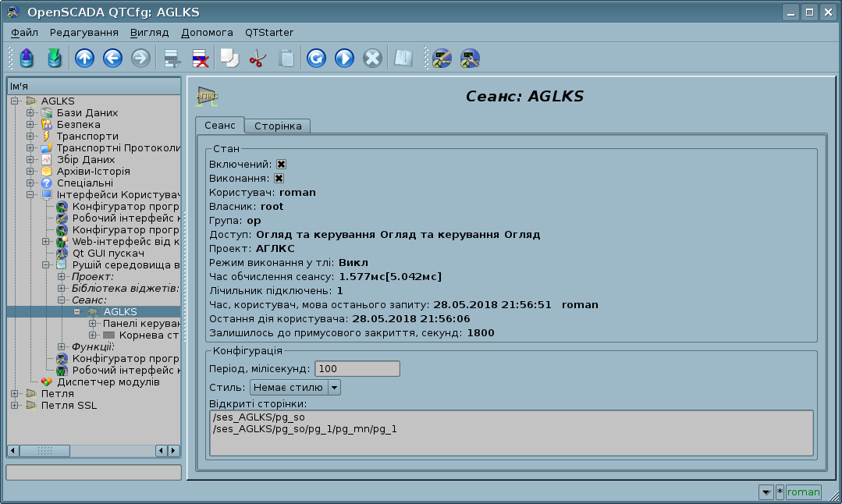
Task: Collapse the root AGLKS tree node
Action: point(15,101)
